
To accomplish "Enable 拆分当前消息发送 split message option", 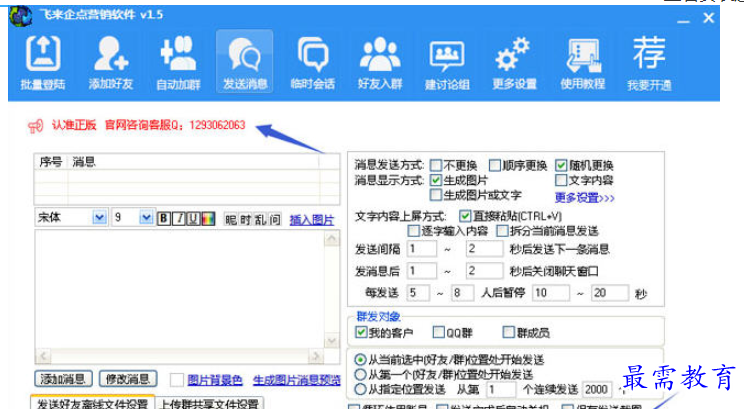I will tap(502, 231).
